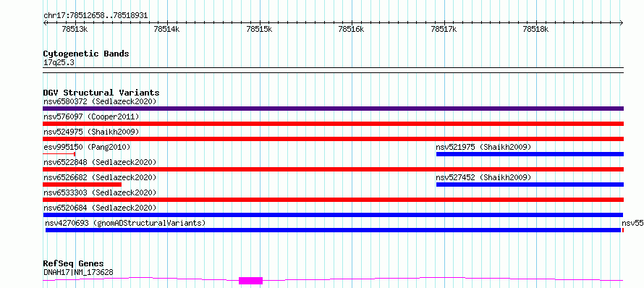The image size is (644, 288).
Task: Click the red nsv6522848 variant bar
Action: tap(333, 169)
